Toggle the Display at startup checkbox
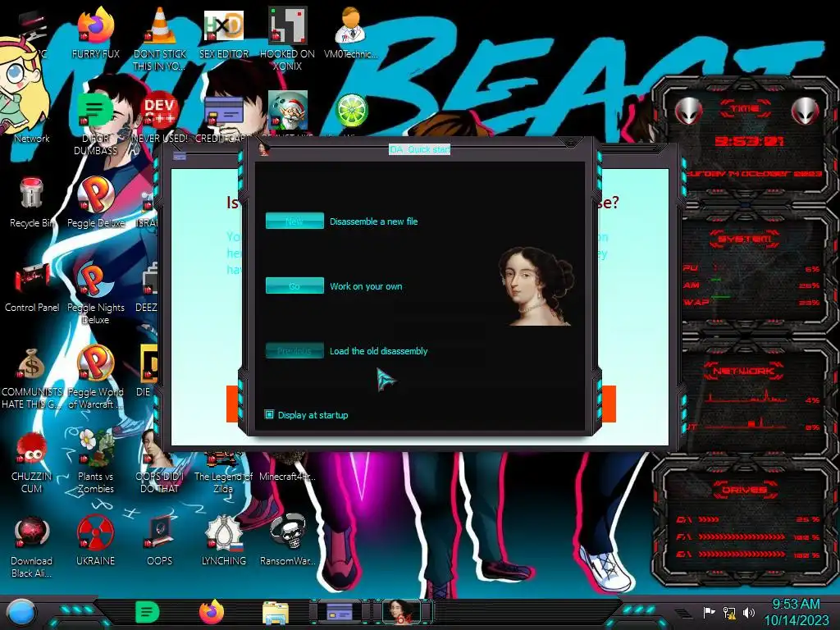This screenshot has height=630, width=840. (x=269, y=414)
